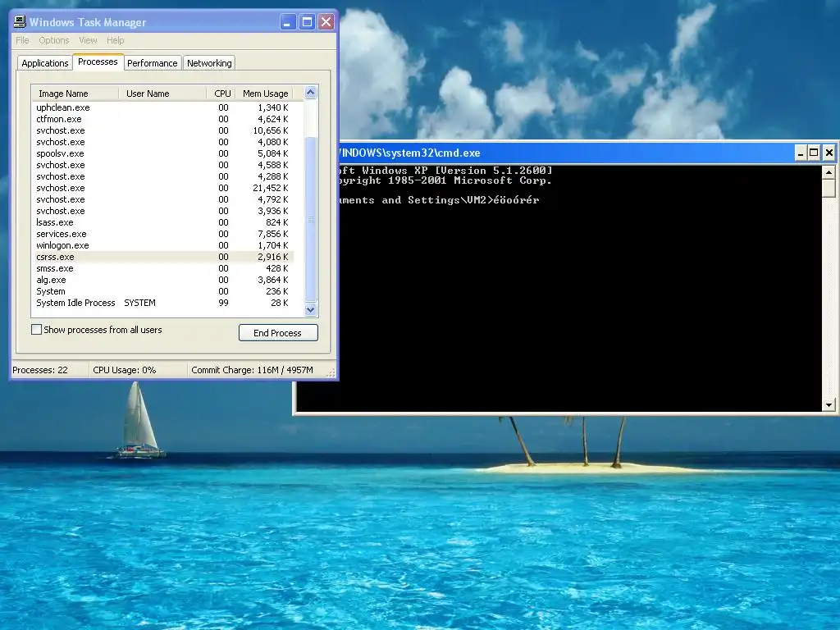Maximize the Windows Task Manager window
Viewport: 840px width, 630px height.
point(307,22)
